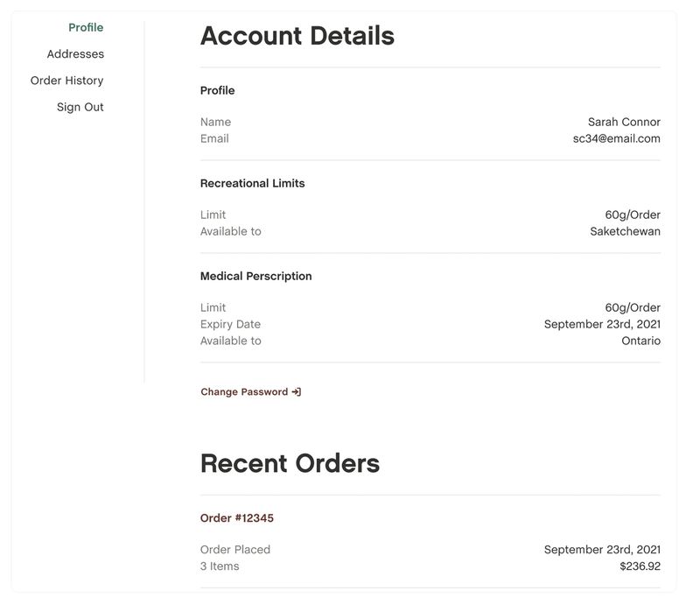Click the Profile section subheading
The width and height of the screenshot is (700, 605).
point(217,91)
